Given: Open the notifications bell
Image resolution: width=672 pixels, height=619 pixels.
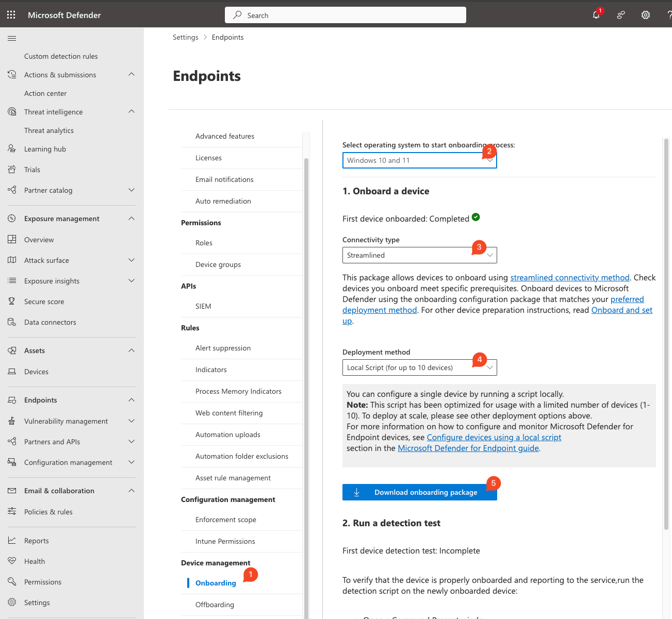Looking at the screenshot, I should click(596, 15).
